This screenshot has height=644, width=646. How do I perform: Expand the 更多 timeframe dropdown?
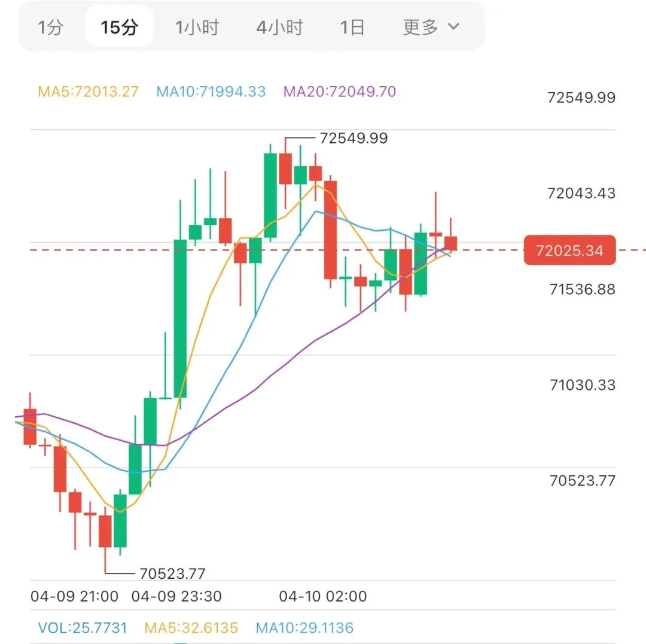[x=431, y=27]
